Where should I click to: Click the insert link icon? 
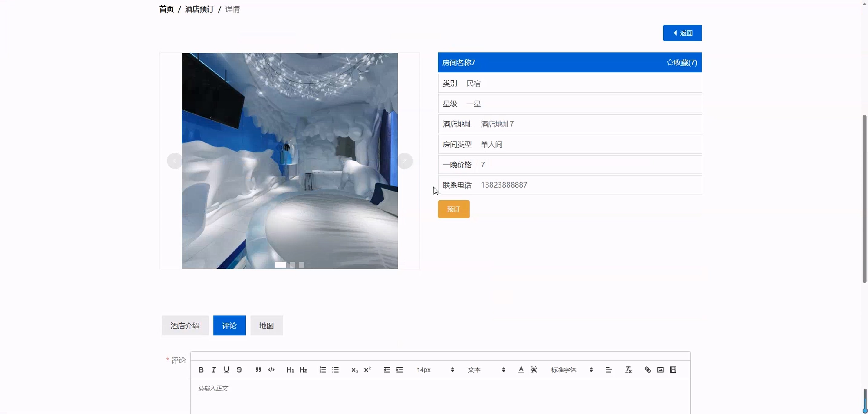click(x=647, y=370)
